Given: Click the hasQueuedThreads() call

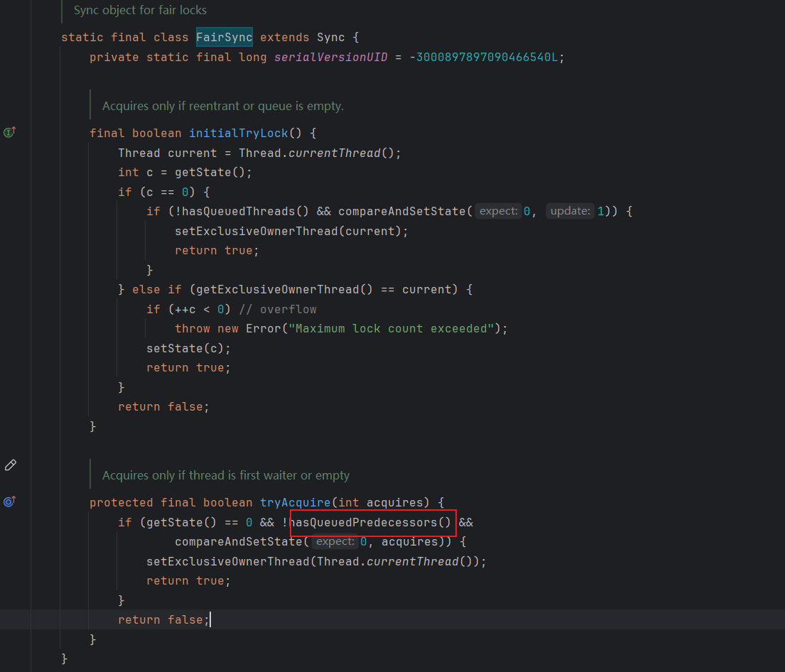Looking at the screenshot, I should point(246,212).
